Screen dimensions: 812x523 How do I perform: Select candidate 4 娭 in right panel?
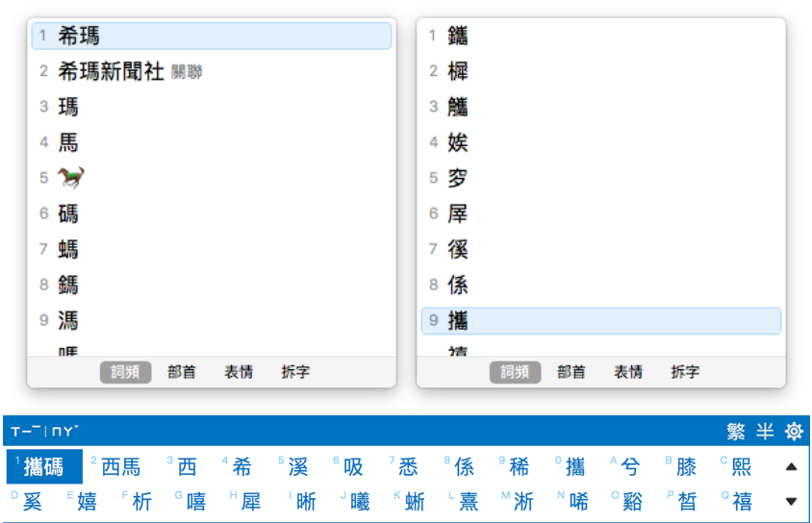click(600, 142)
